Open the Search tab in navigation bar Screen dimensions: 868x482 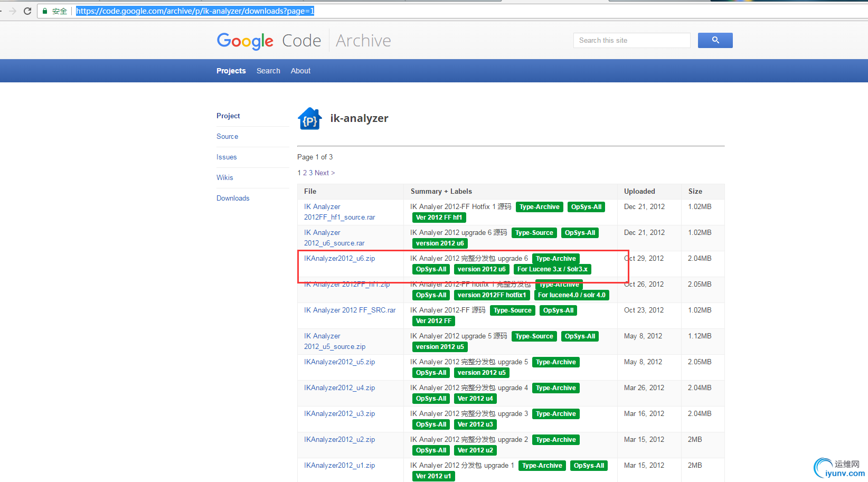pos(268,71)
